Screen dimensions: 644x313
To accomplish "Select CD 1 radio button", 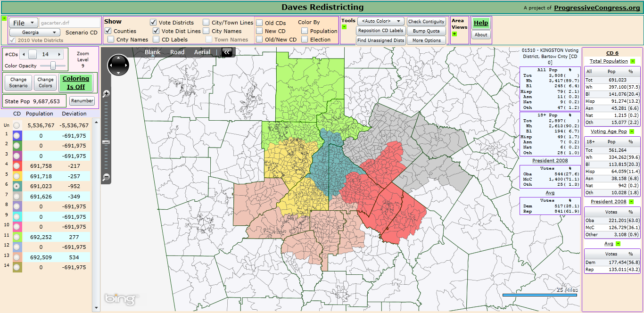I will (x=17, y=135).
